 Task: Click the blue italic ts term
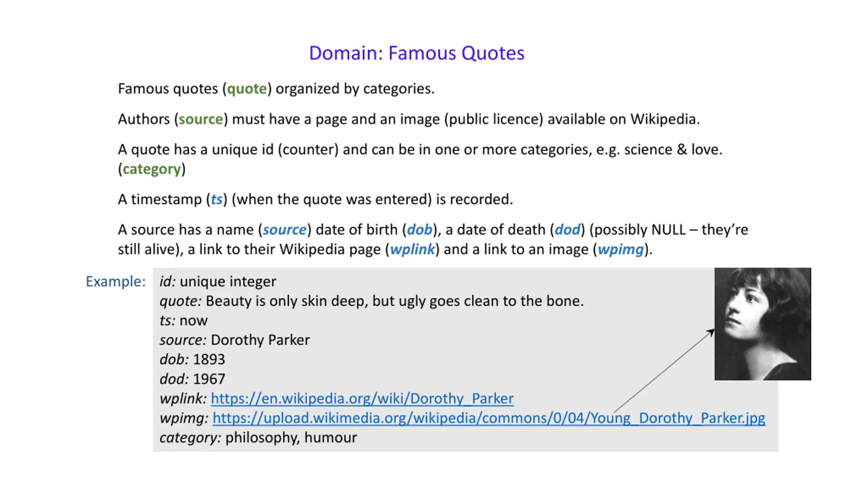217,199
